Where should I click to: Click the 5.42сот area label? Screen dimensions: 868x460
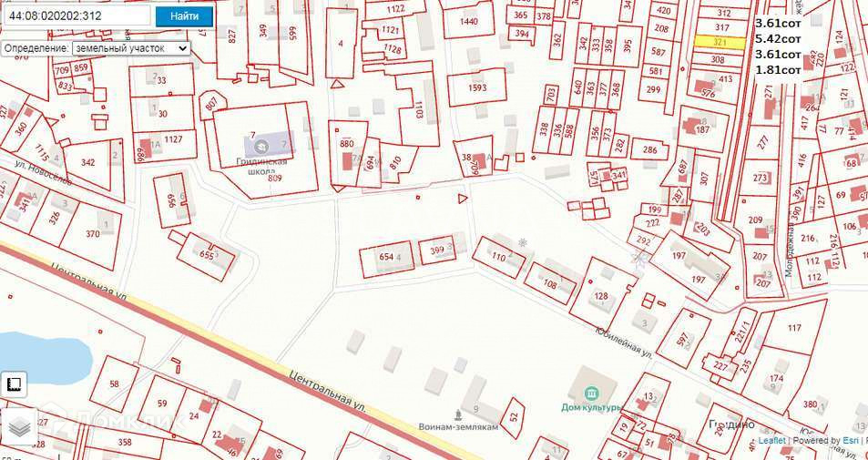(x=779, y=38)
